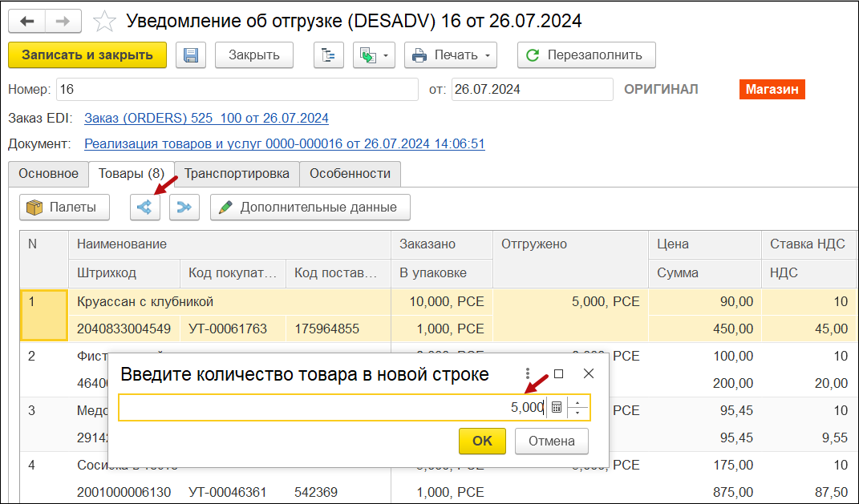The image size is (859, 504).
Task: Select the Круассан с клубникой cell
Action: 229,301
